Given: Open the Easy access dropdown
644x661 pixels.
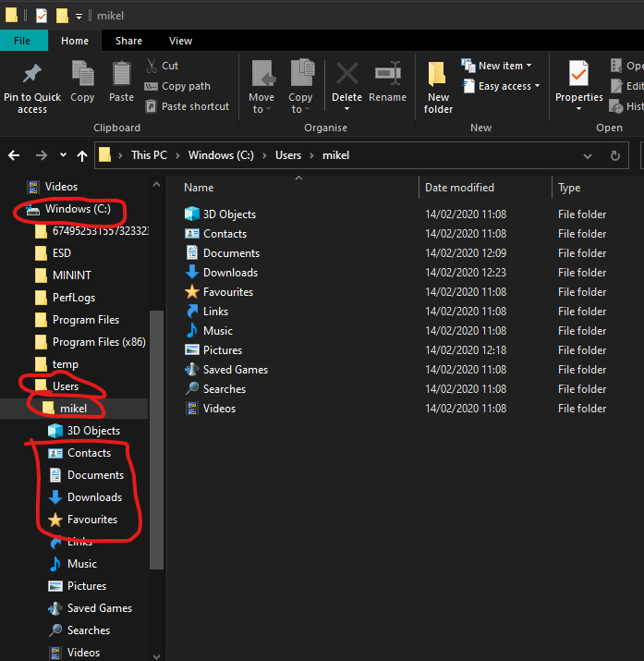Looking at the screenshot, I should coord(501,86).
